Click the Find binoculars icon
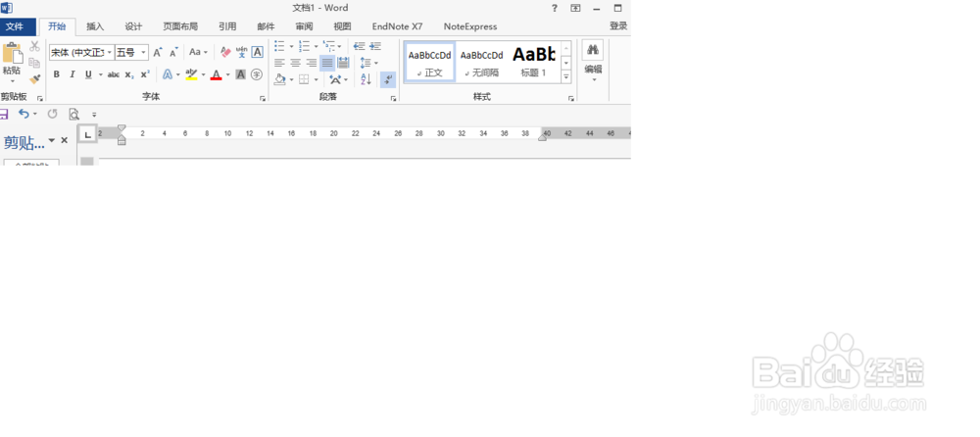Viewport: 980px width, 437px height. [x=593, y=50]
